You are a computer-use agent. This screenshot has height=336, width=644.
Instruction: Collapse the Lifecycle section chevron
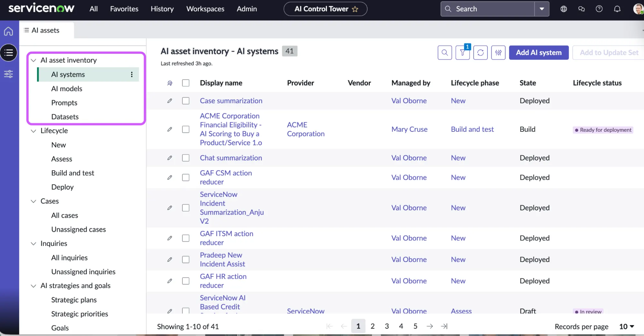point(33,131)
